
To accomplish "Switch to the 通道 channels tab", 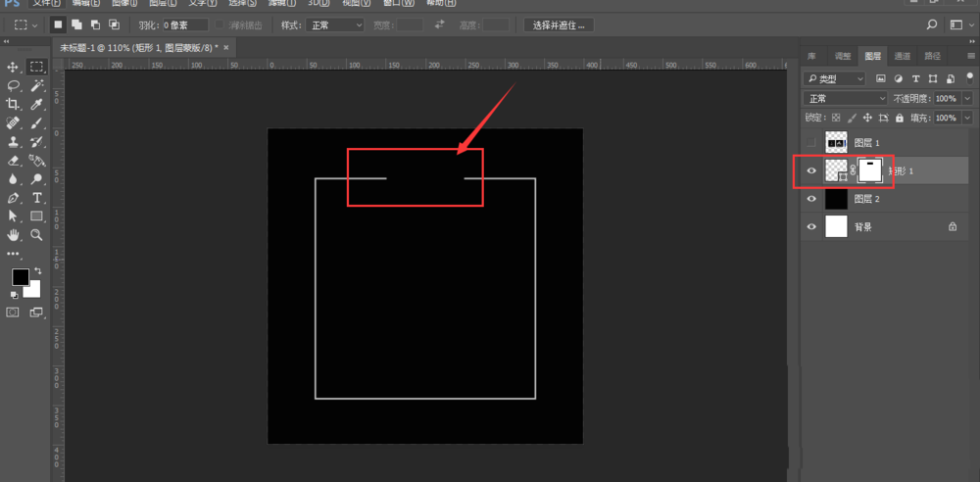I will point(902,56).
